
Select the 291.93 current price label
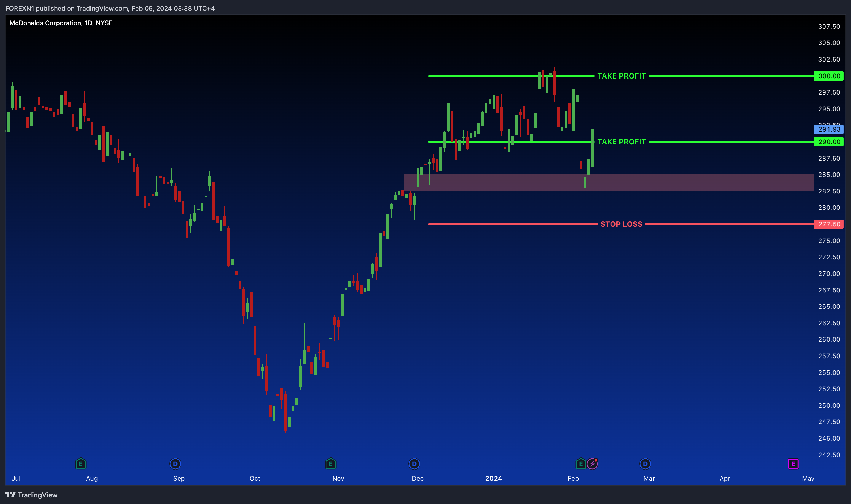pos(828,129)
